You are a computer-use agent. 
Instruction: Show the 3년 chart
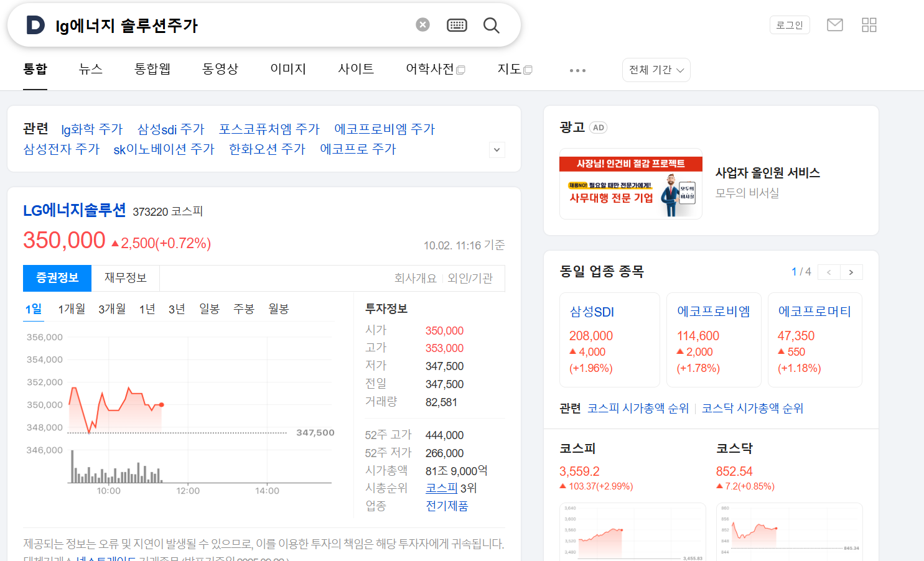click(x=177, y=309)
